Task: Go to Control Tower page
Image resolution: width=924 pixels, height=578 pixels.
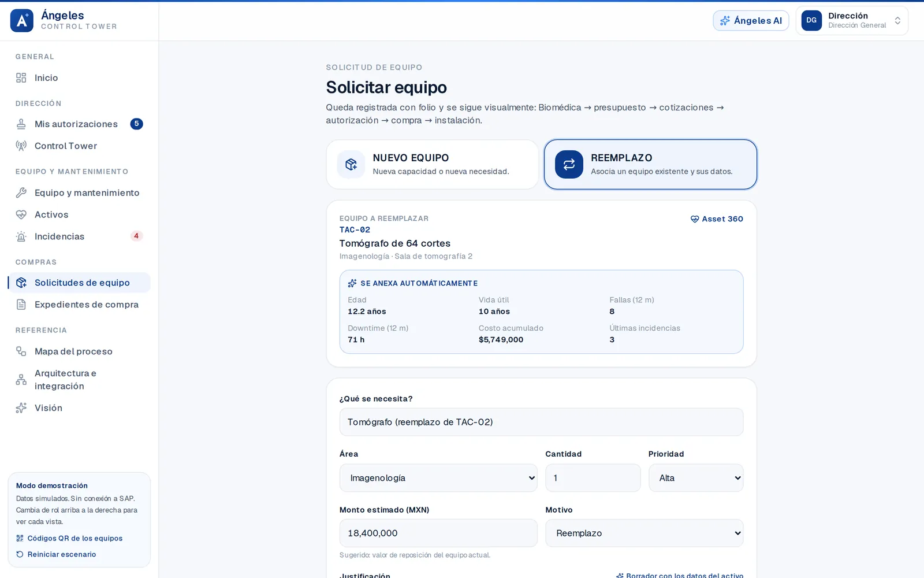Action: (79, 146)
